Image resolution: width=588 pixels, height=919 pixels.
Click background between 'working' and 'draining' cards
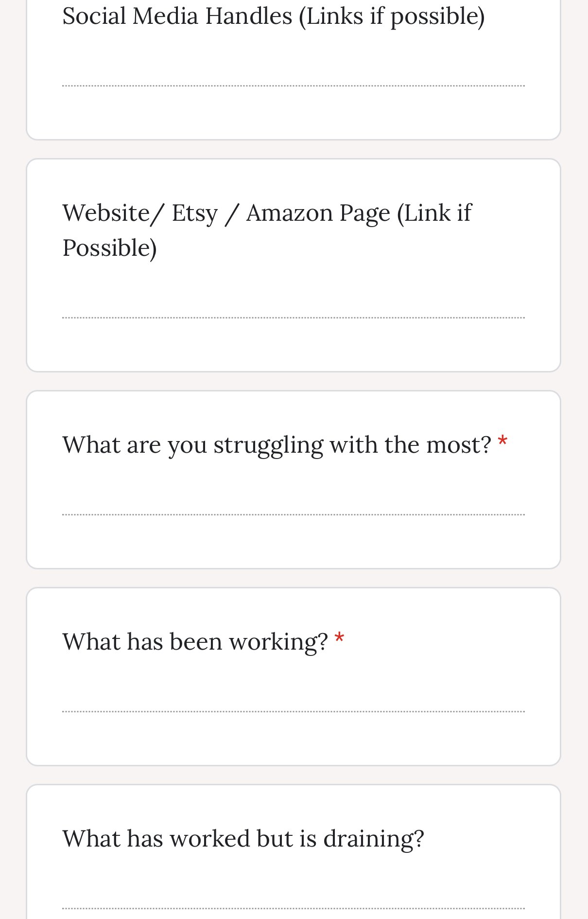point(294,775)
